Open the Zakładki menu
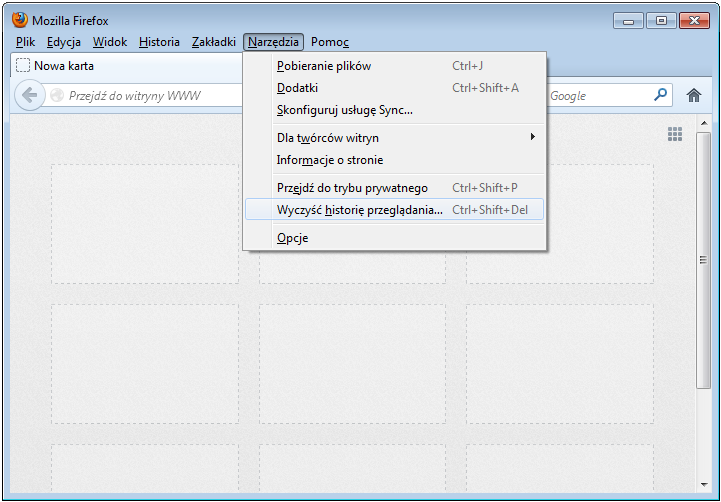The image size is (721, 502). point(214,42)
